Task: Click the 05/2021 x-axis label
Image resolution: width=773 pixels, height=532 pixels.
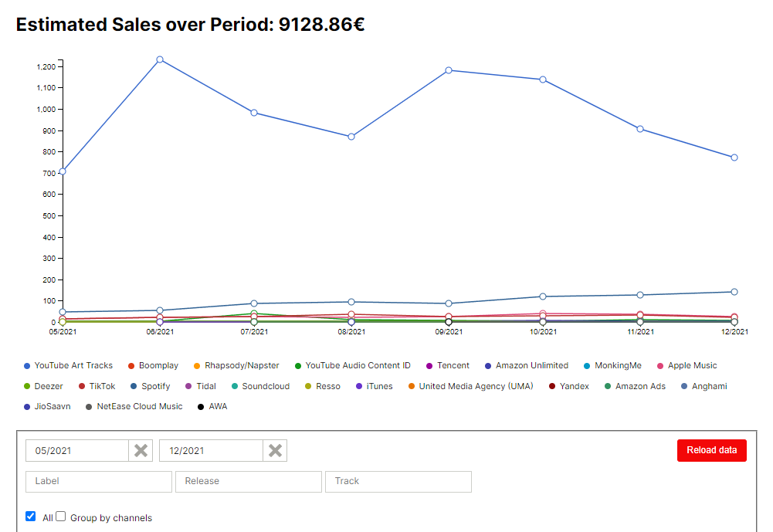Action: pos(63,332)
